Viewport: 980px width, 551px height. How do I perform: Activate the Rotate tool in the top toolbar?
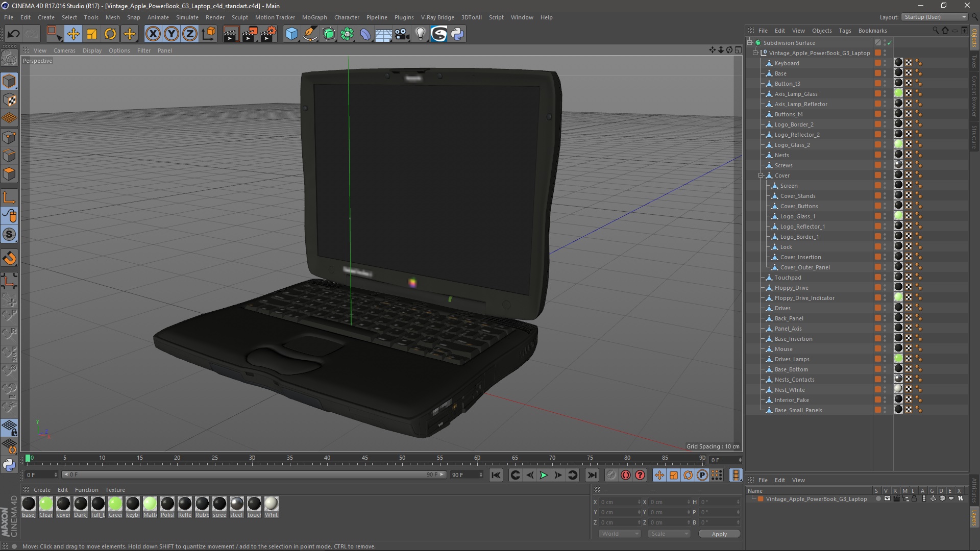110,34
